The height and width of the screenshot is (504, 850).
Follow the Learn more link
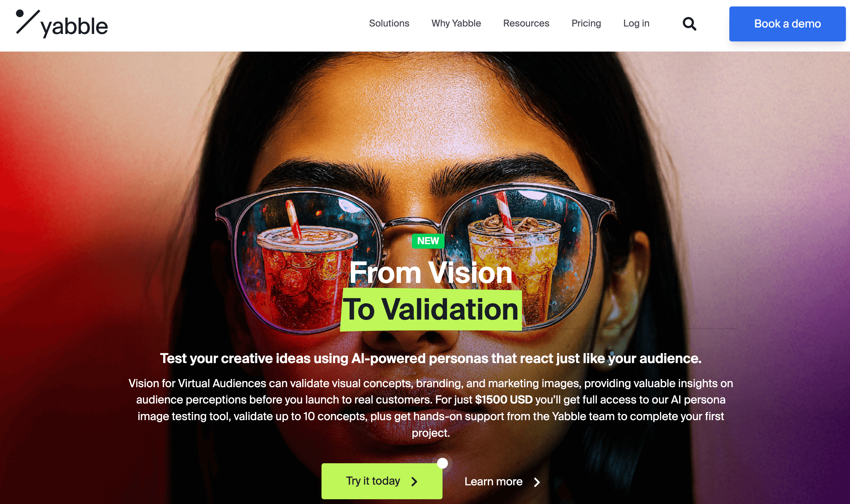pos(502,482)
